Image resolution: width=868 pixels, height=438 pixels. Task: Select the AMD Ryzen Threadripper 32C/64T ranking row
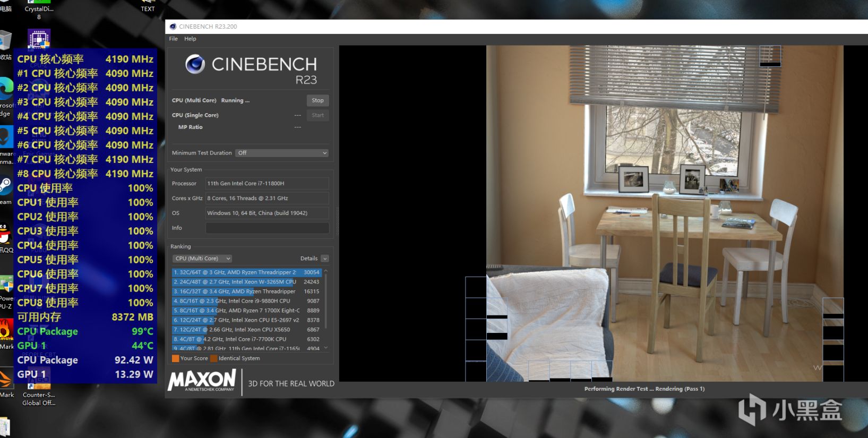(x=247, y=272)
